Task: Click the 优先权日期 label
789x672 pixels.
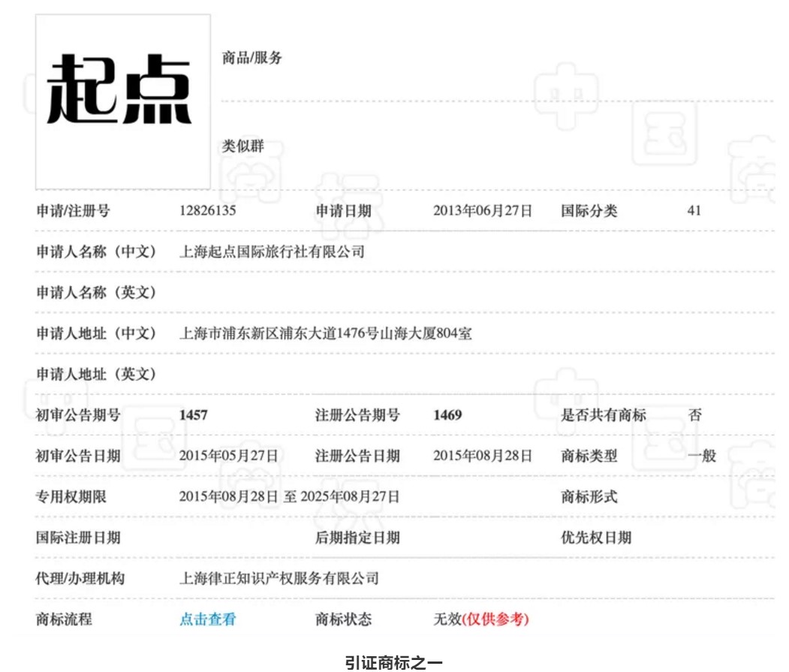Action: coord(596,538)
